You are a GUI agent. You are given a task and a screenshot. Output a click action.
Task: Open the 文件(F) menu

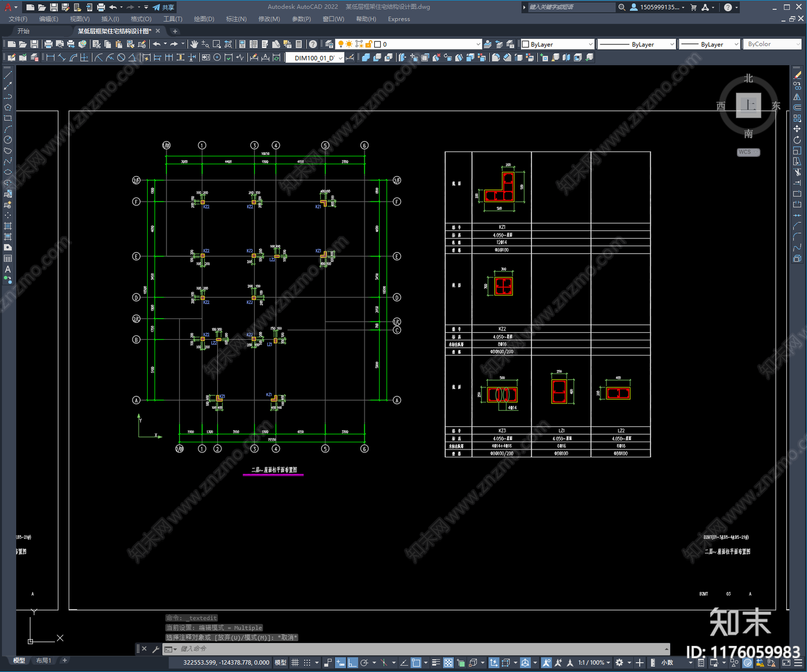(x=18, y=19)
